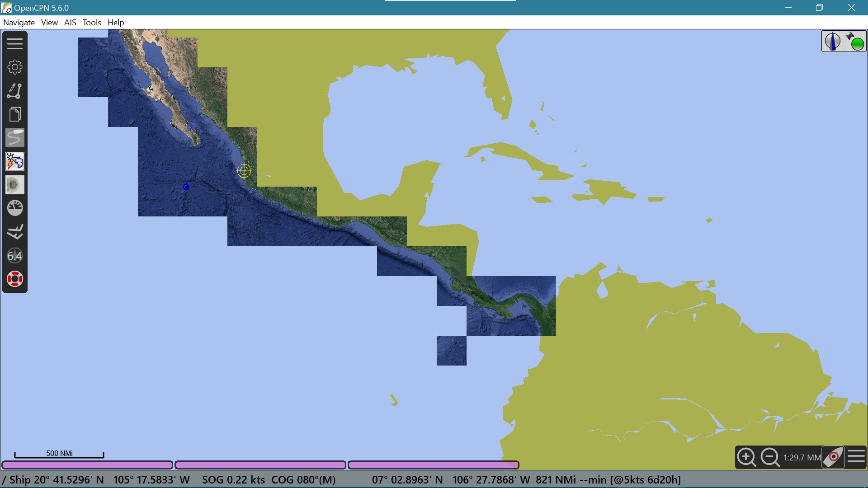Select the Create Route tool

point(14,91)
